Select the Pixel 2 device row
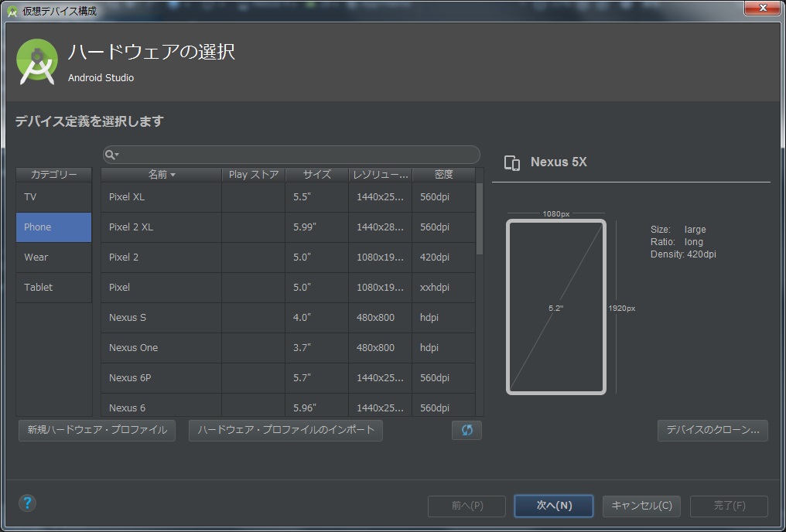 pyautogui.click(x=289, y=257)
